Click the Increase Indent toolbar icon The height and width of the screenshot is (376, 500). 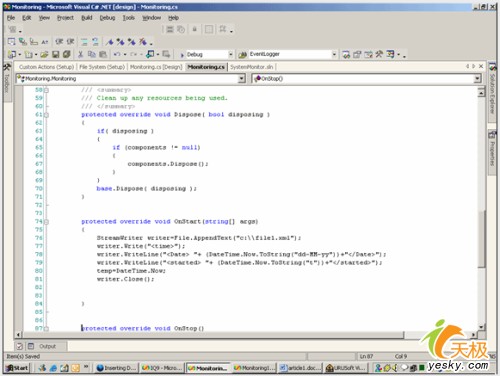pyautogui.click(x=70, y=42)
